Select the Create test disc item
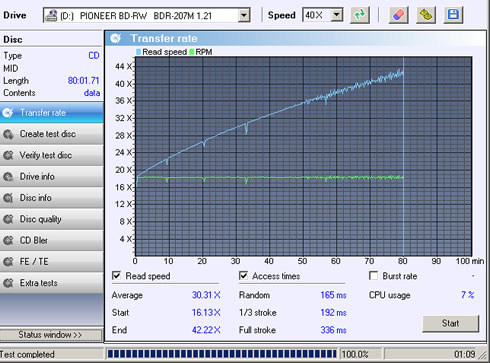Image resolution: width=490 pixels, height=363 pixels. coord(51,134)
